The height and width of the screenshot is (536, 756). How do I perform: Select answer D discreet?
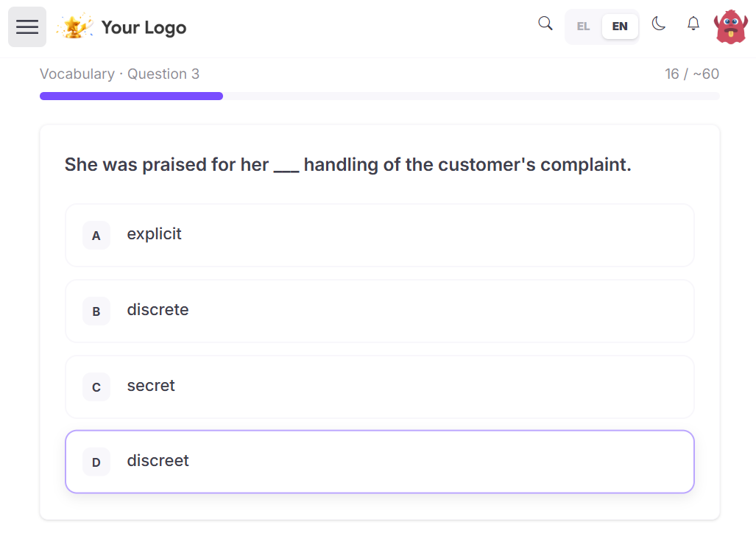(x=380, y=462)
